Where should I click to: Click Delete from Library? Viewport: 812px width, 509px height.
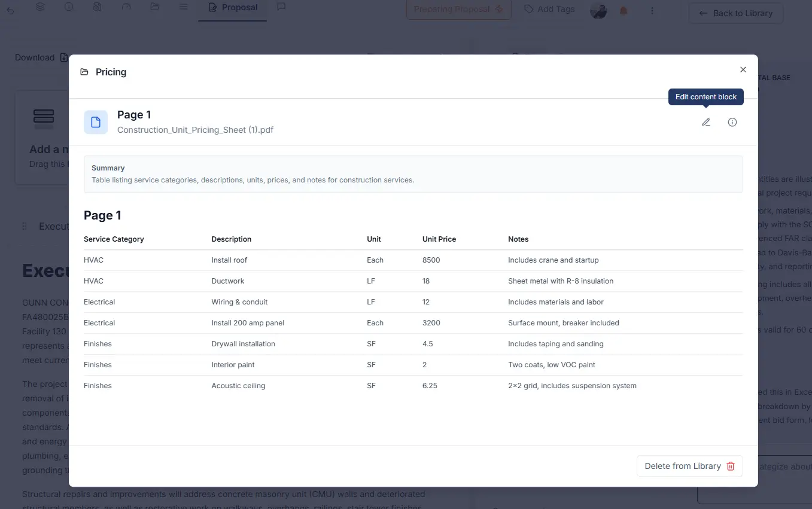689,466
